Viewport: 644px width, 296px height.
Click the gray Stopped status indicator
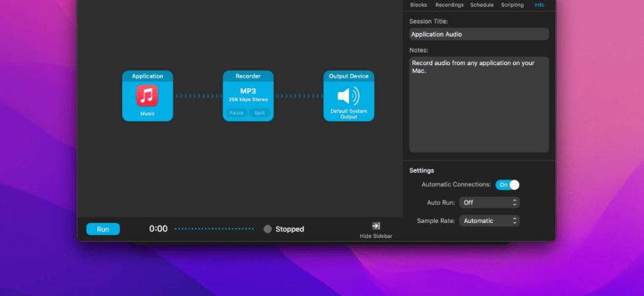click(267, 229)
